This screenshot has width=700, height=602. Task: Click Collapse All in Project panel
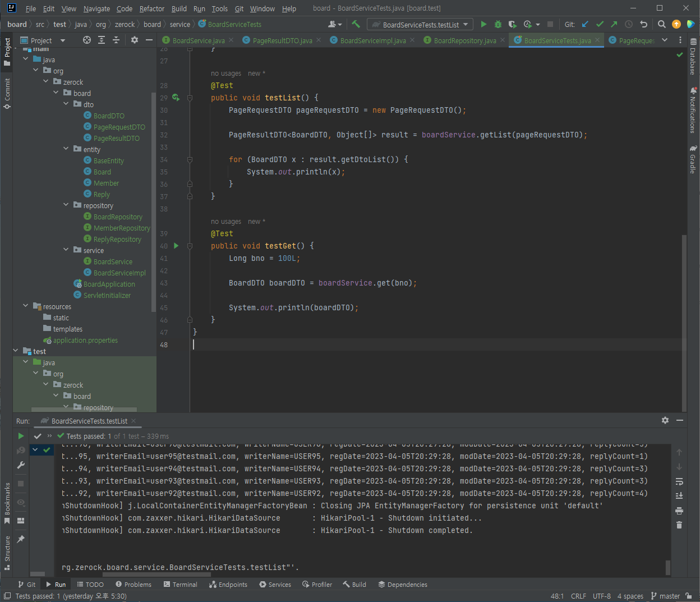pyautogui.click(x=116, y=40)
